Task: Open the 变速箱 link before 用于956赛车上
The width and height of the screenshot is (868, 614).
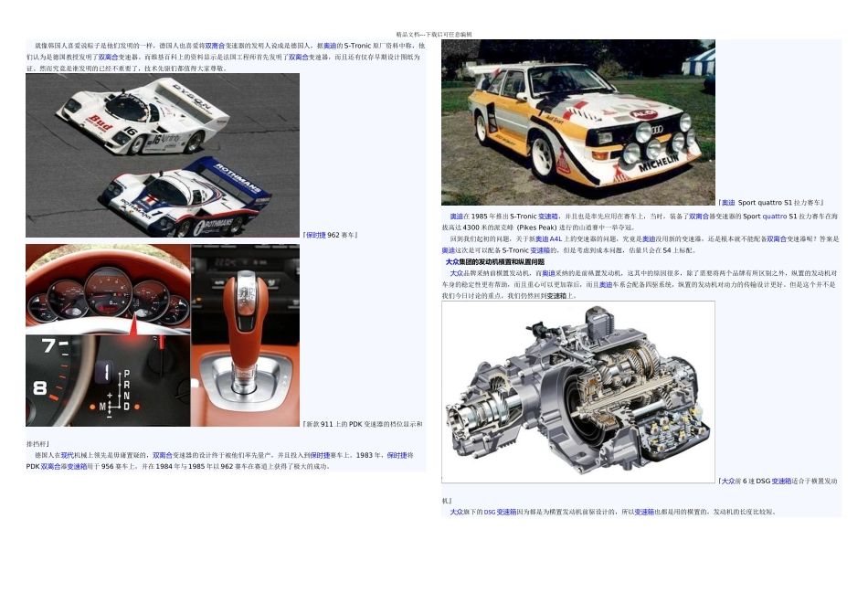Action: [x=77, y=467]
